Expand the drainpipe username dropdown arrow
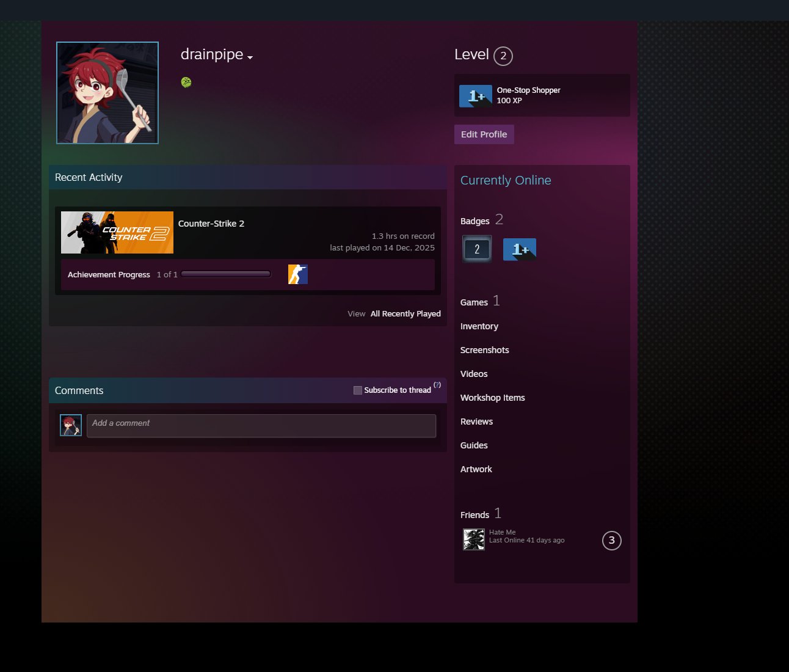Image resolution: width=789 pixels, height=672 pixels. click(250, 57)
